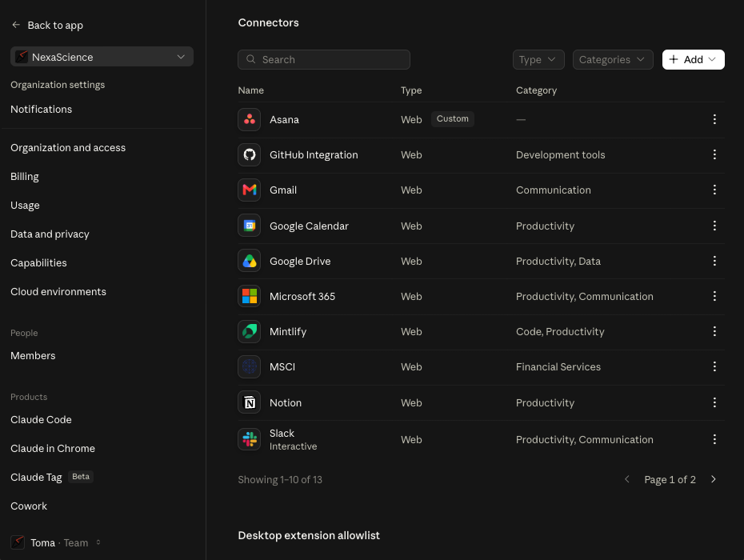Screen dimensions: 744x560
Task: Select the Google Calendar connector name
Action: pos(309,226)
